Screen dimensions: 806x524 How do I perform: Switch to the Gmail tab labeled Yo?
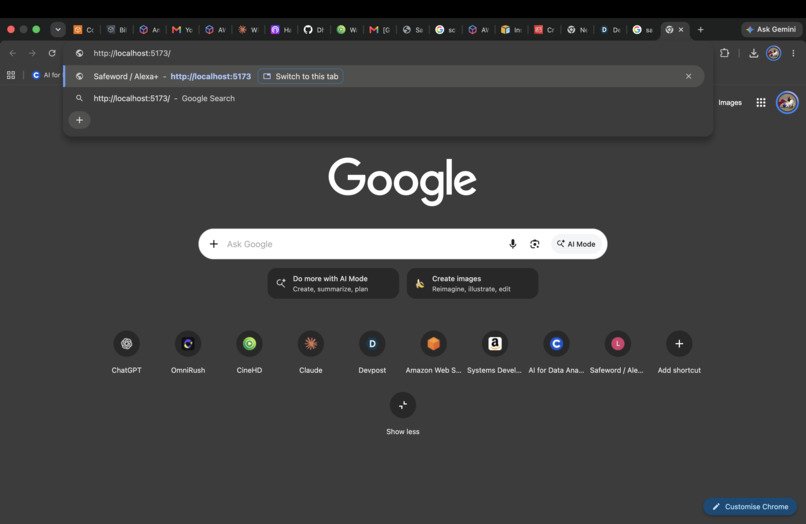(181, 30)
